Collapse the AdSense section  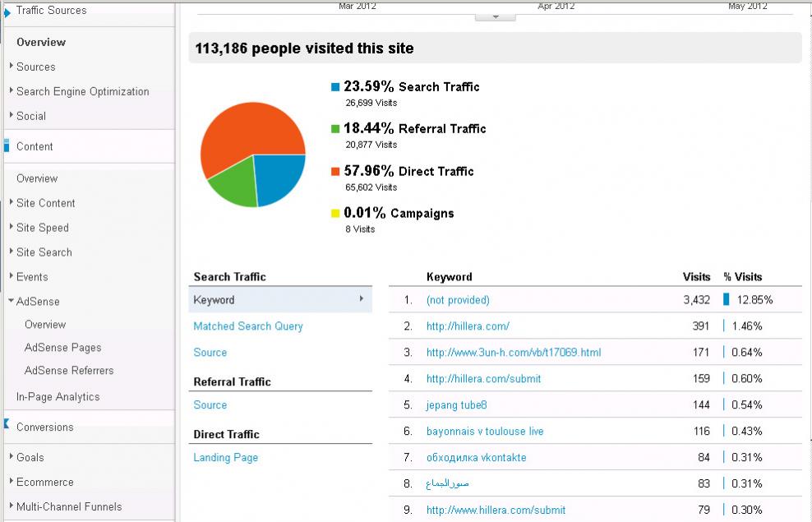click(x=12, y=302)
